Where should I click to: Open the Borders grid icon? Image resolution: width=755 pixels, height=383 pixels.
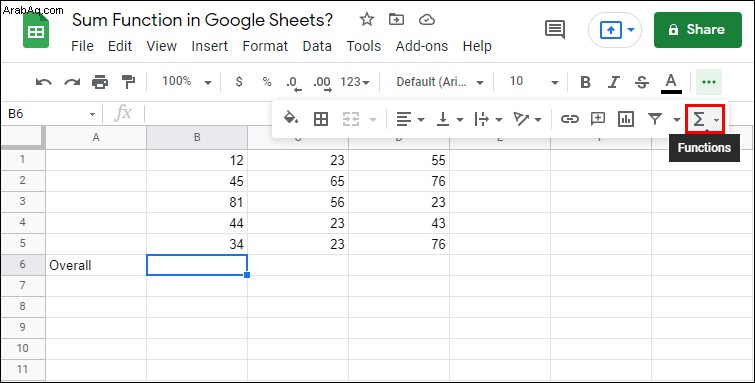tap(321, 119)
